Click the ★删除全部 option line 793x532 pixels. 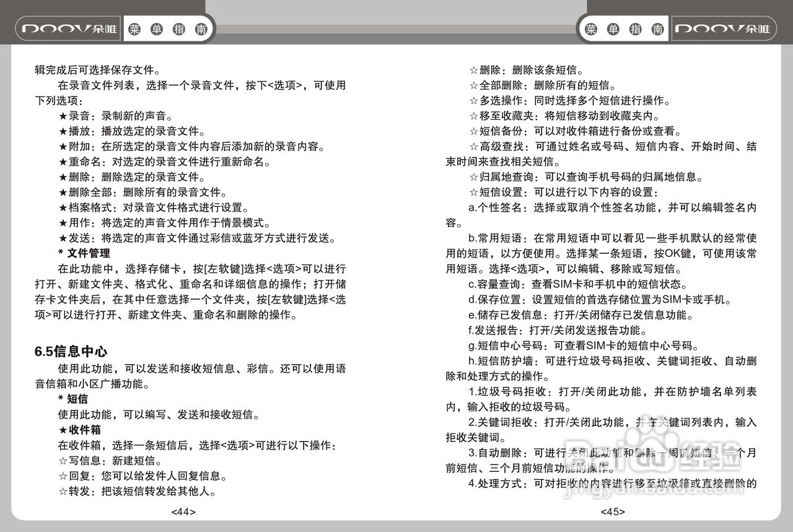point(143,193)
